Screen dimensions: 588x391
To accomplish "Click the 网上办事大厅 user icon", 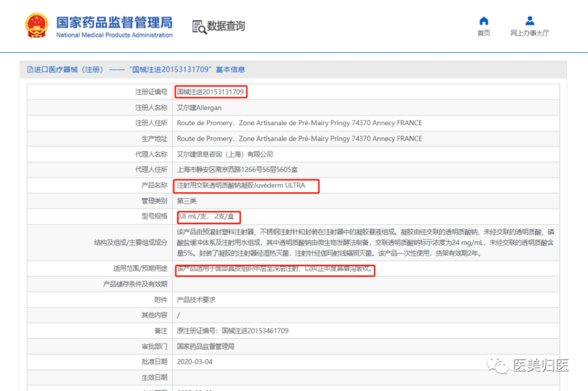I will pos(529,21).
